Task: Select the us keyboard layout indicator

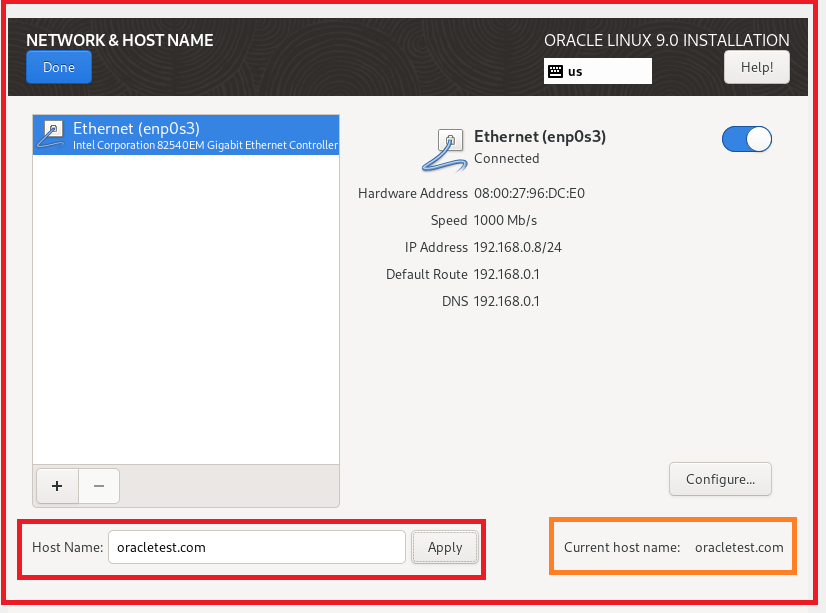Action: click(597, 71)
